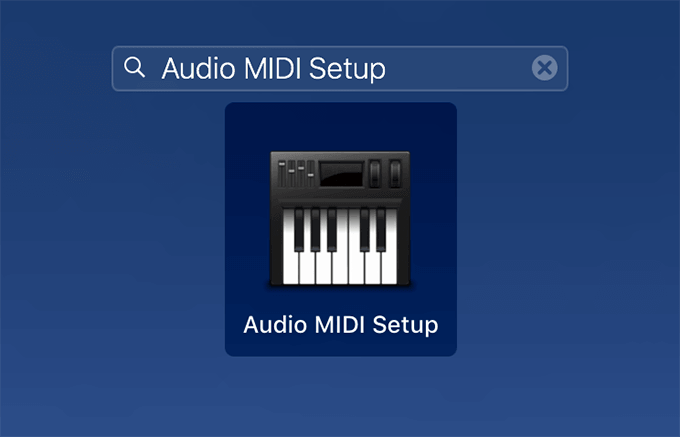Click the word 'Audio' in search field
The image size is (680, 437).
pos(198,68)
